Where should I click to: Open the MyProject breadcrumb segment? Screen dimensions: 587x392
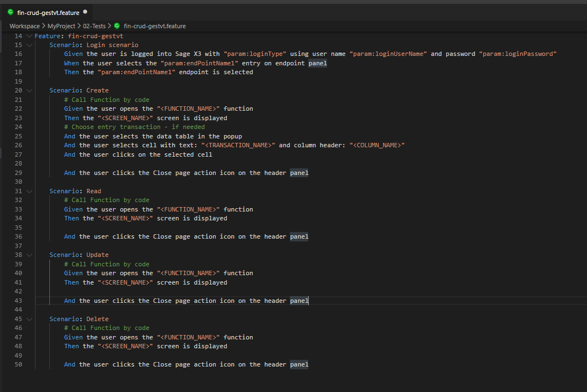pyautogui.click(x=62, y=26)
